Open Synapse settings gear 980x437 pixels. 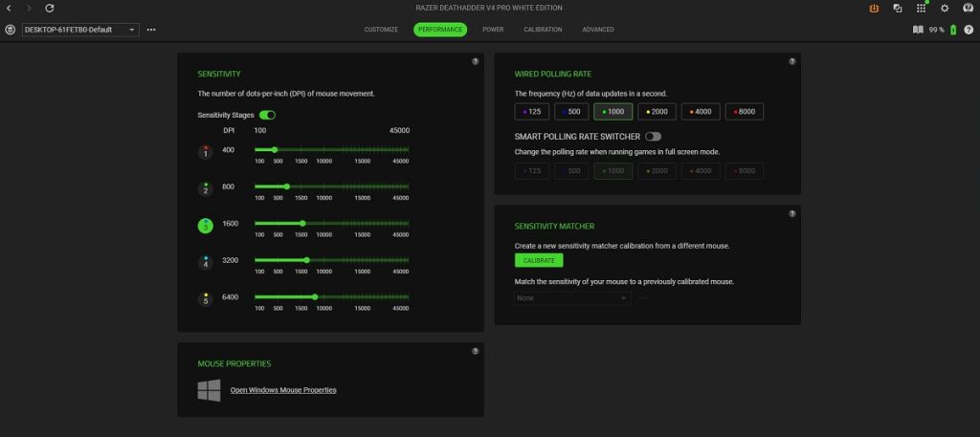click(945, 8)
